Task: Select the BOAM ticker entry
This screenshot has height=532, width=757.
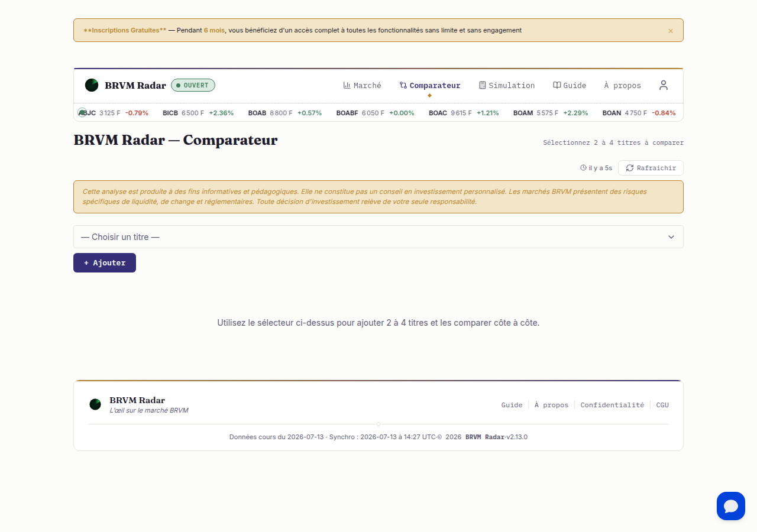Action: pyautogui.click(x=551, y=113)
